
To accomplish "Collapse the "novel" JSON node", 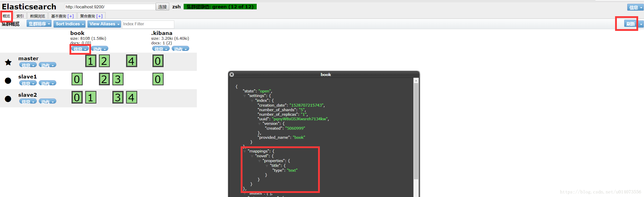I will (252, 156).
